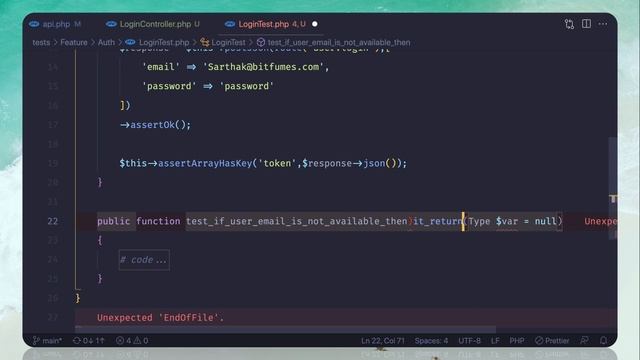Image resolution: width=640 pixels, height=360 pixels.
Task: Click the LoginTest.php breadcrumb
Action: point(164,42)
